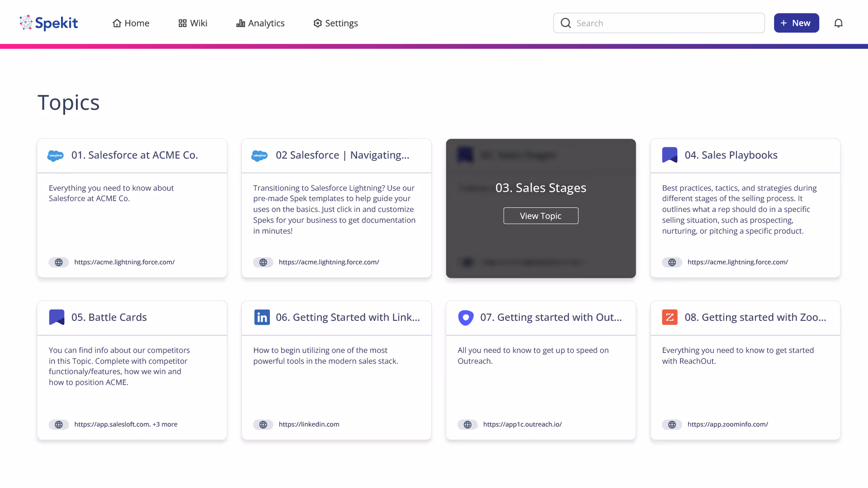Click 'All you need to know' Outreach description

point(533,356)
